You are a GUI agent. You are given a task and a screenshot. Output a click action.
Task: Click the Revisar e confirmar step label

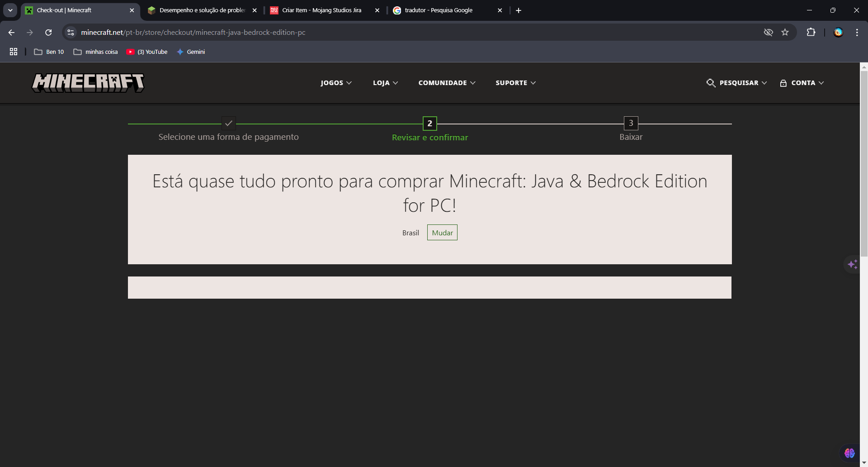pyautogui.click(x=430, y=138)
